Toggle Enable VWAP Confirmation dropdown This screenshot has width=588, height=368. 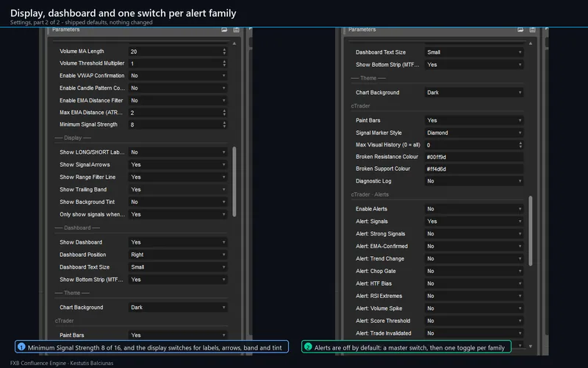(x=178, y=76)
